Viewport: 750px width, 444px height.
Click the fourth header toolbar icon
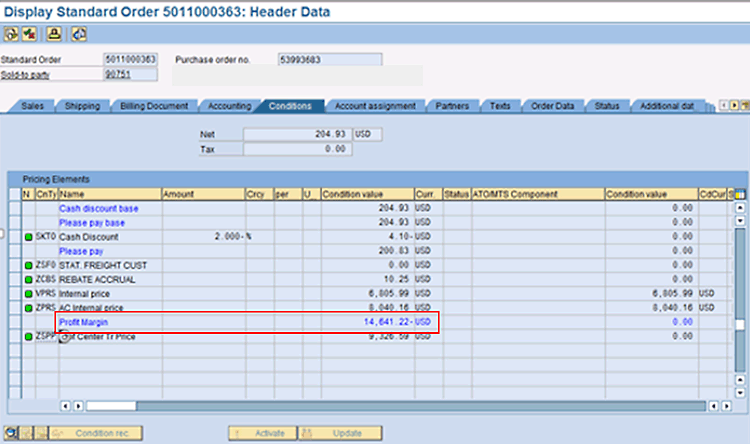click(x=78, y=33)
